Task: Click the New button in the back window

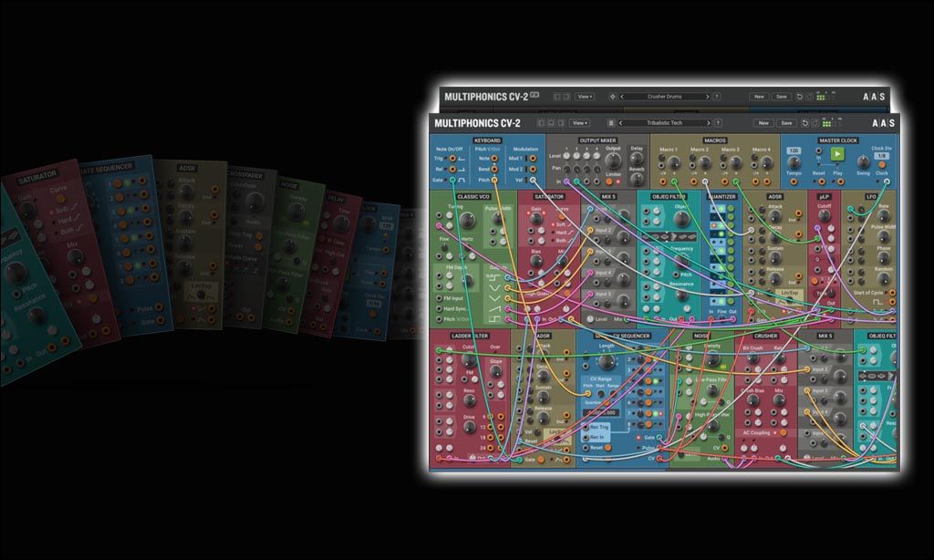Action: point(759,97)
